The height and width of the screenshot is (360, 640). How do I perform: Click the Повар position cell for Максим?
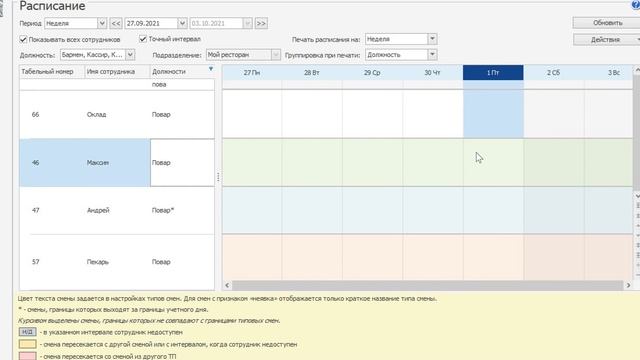[182, 162]
